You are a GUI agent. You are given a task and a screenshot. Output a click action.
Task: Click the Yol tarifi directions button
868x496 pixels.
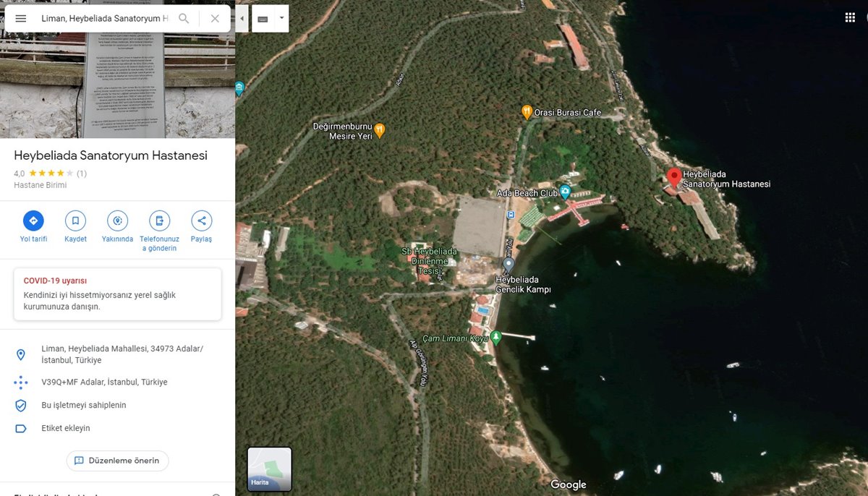(33, 221)
